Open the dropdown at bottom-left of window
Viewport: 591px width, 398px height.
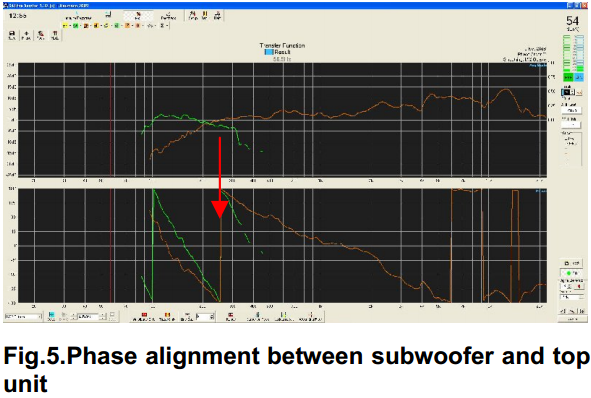23,317
